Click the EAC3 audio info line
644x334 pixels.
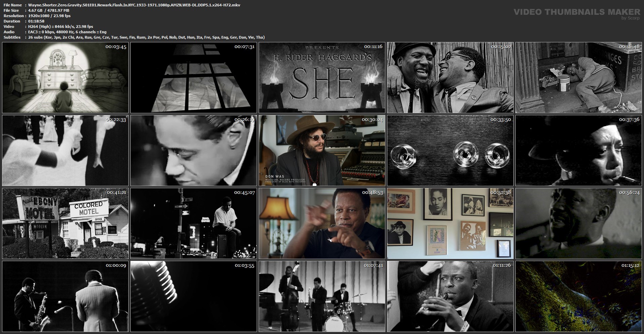68,32
